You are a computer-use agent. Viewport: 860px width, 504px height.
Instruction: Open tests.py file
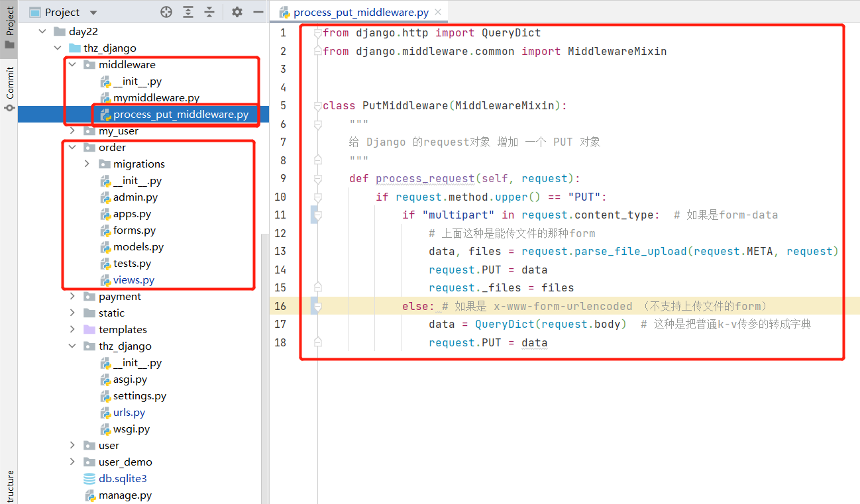[132, 263]
